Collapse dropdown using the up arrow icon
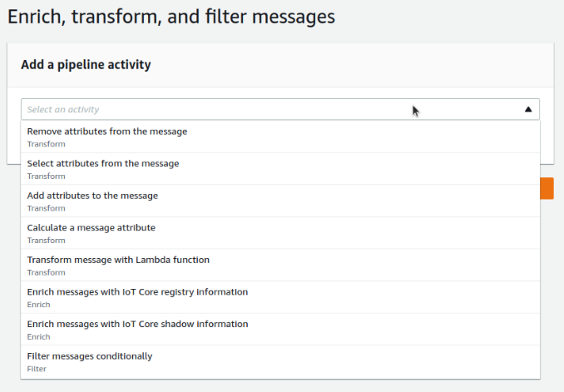 point(528,110)
